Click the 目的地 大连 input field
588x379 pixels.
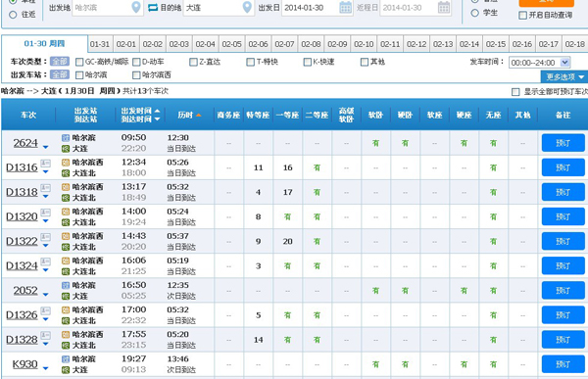(219, 8)
